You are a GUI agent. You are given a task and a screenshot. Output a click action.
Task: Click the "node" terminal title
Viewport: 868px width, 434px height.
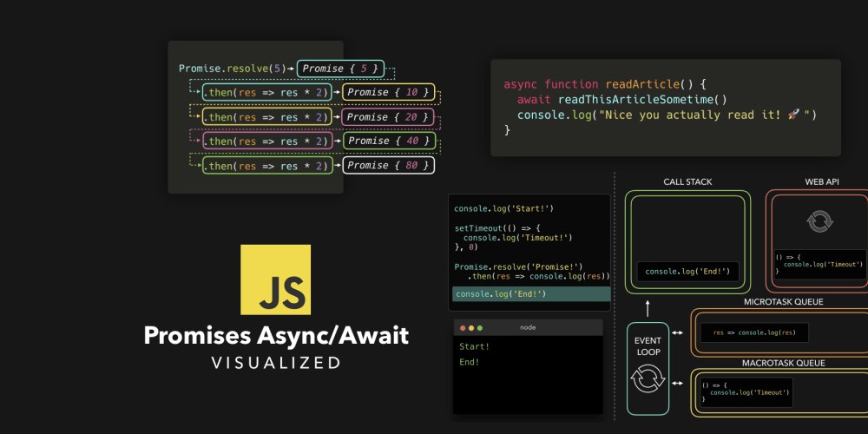click(x=528, y=327)
